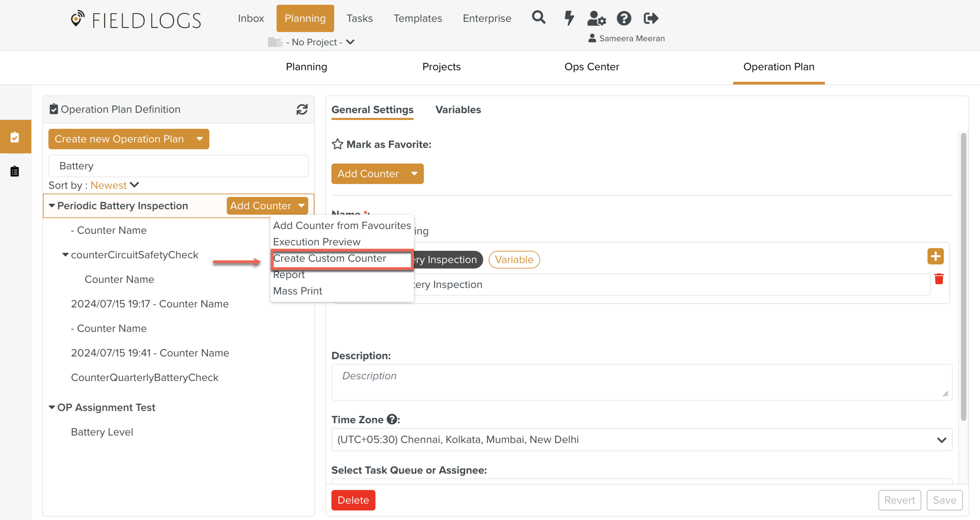
Task: Click the red trash delete icon
Action: click(x=939, y=279)
